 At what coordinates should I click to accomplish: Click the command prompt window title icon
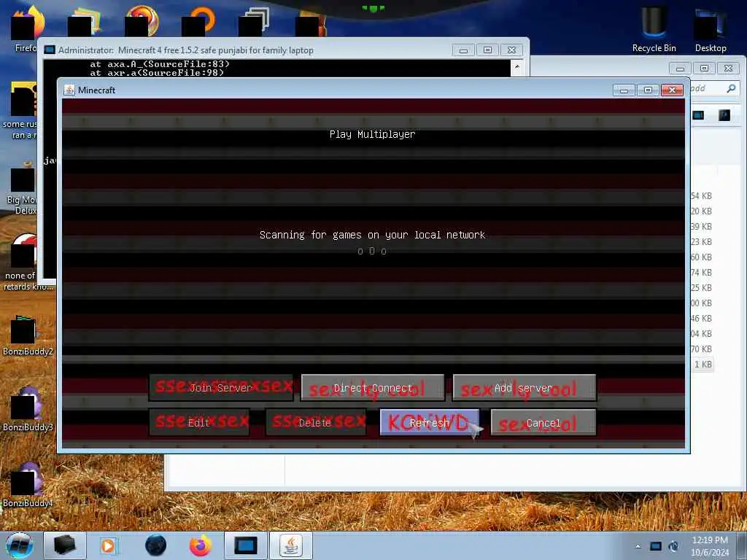(50, 50)
